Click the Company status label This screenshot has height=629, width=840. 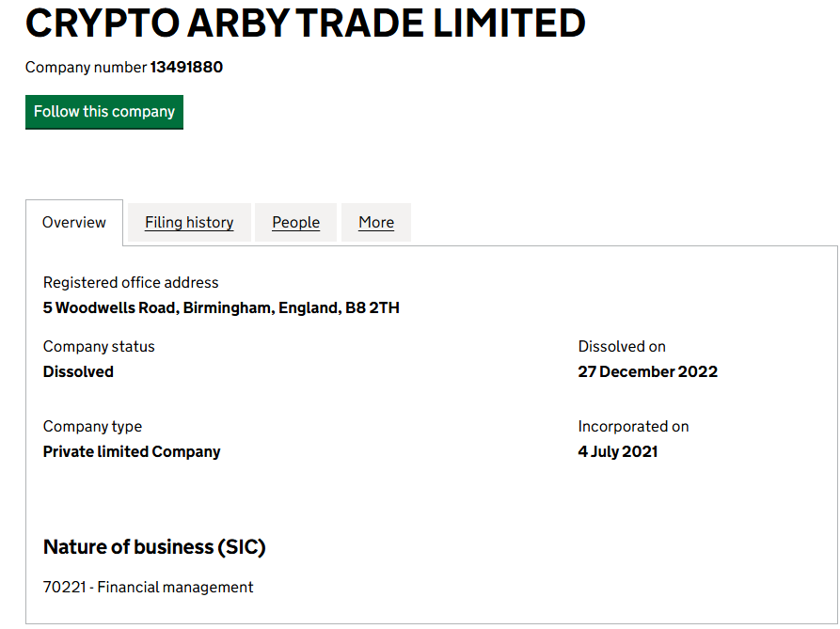point(99,347)
